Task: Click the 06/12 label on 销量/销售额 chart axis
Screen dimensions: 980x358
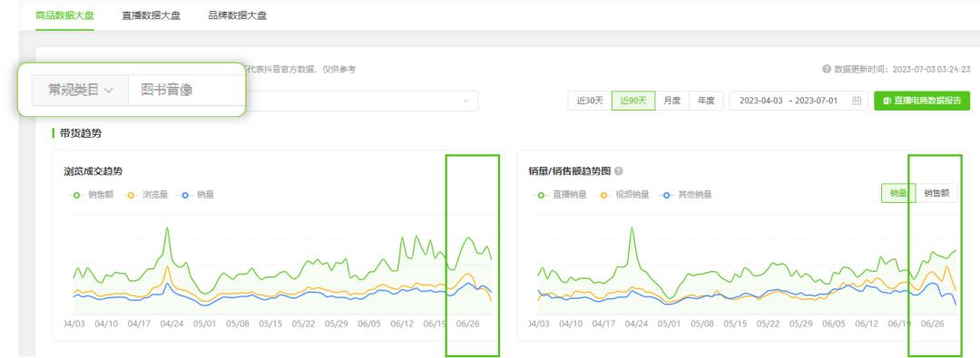Action: (867, 324)
